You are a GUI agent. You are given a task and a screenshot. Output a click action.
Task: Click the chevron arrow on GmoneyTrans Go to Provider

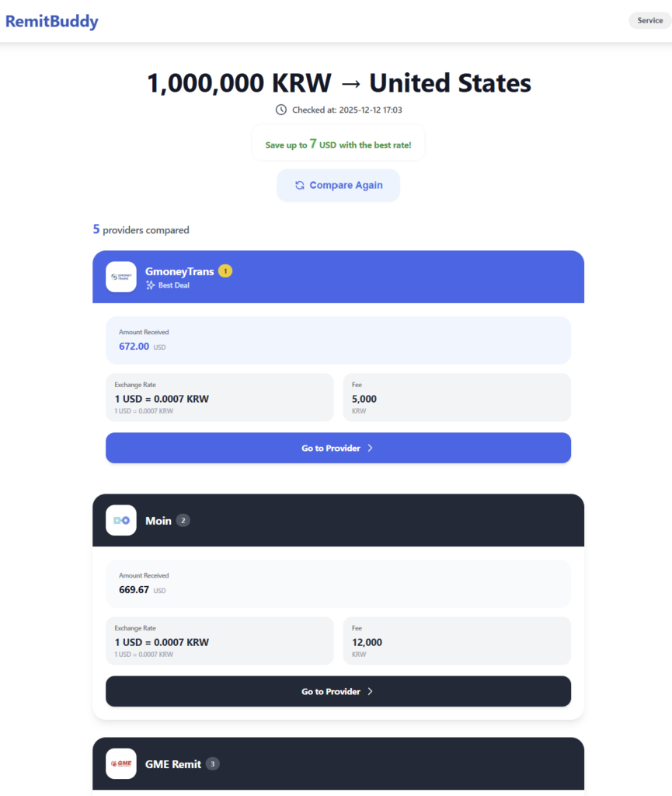pos(371,448)
